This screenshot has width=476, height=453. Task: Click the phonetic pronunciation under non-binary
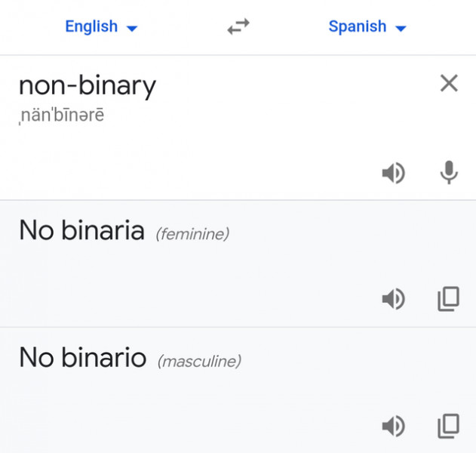click(61, 116)
